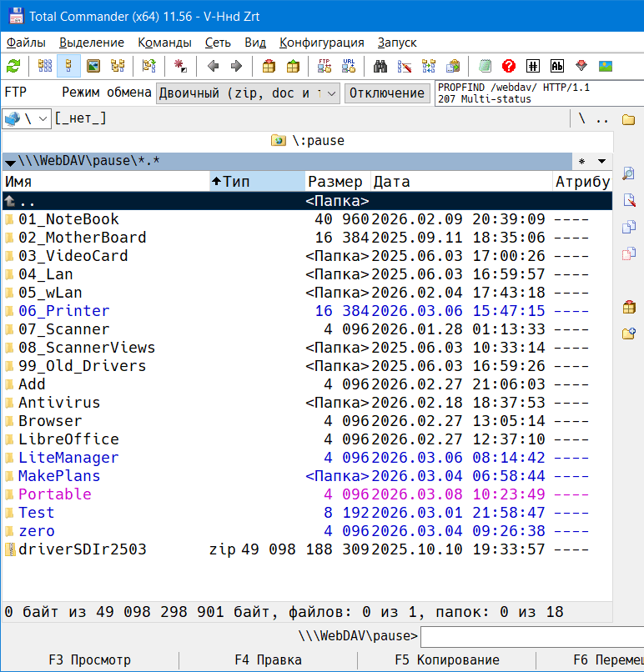Click the View file icon in side bar
Image resolution: width=644 pixels, height=672 pixels.
[x=629, y=173]
